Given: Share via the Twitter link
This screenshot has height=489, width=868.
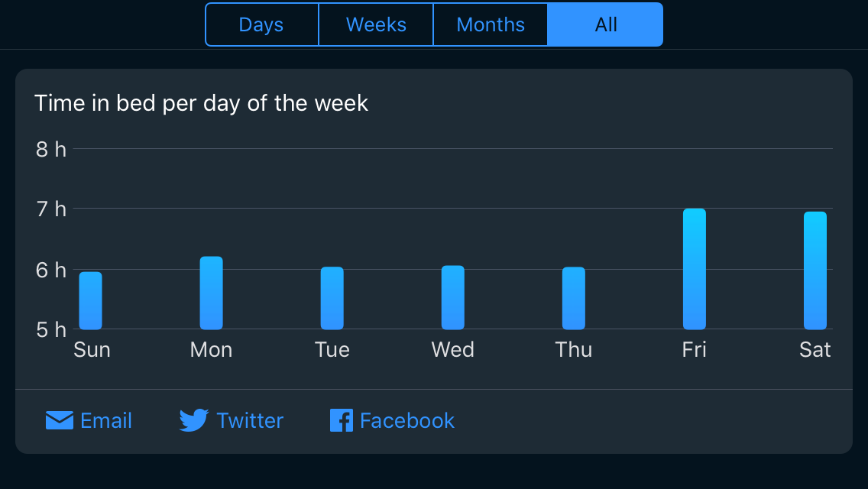Looking at the screenshot, I should (250, 420).
